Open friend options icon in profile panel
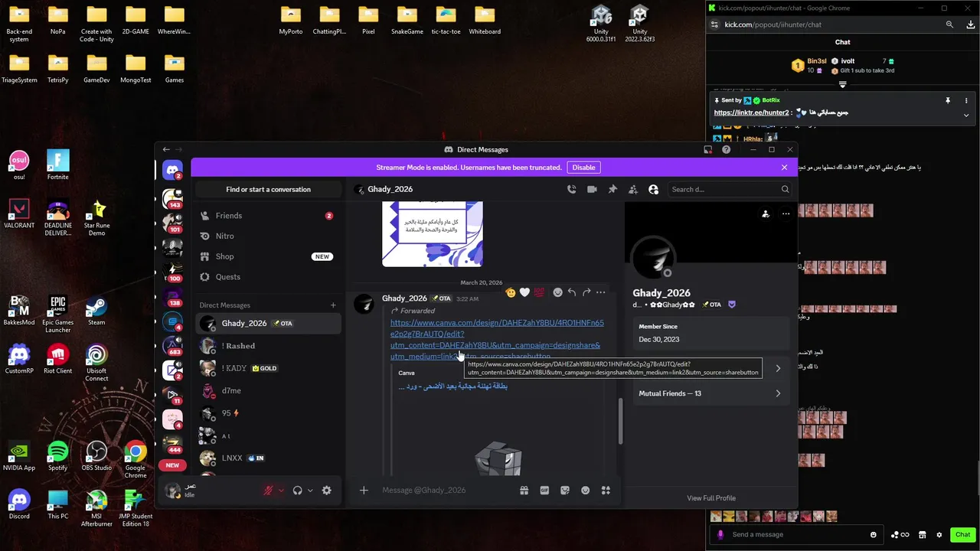The height and width of the screenshot is (551, 980). click(766, 214)
